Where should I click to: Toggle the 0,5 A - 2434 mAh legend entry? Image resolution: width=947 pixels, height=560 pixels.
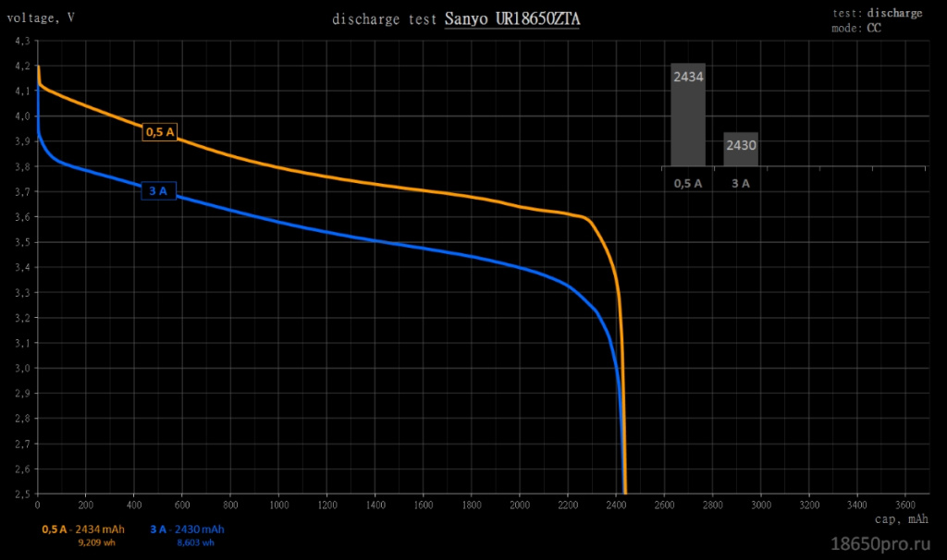click(x=83, y=530)
